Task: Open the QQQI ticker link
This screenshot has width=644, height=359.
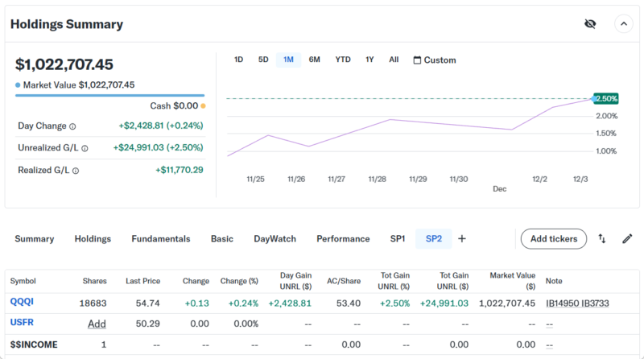Action: [x=21, y=303]
